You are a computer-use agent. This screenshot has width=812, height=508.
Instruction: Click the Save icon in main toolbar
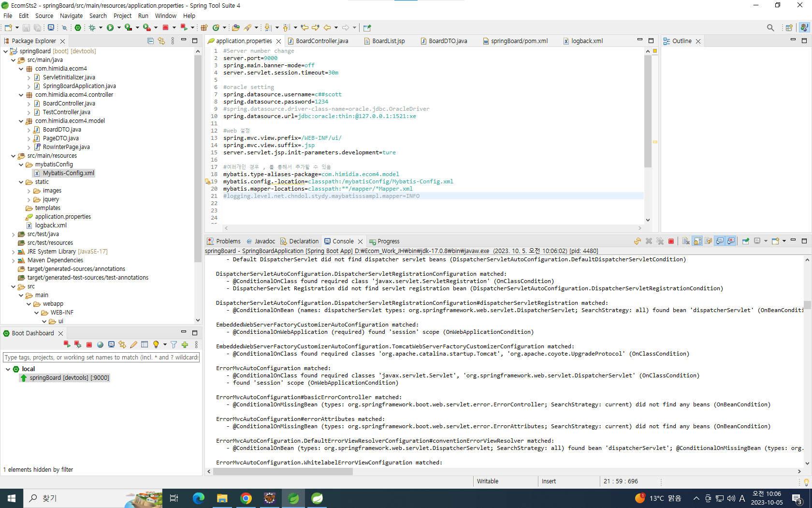(x=27, y=28)
